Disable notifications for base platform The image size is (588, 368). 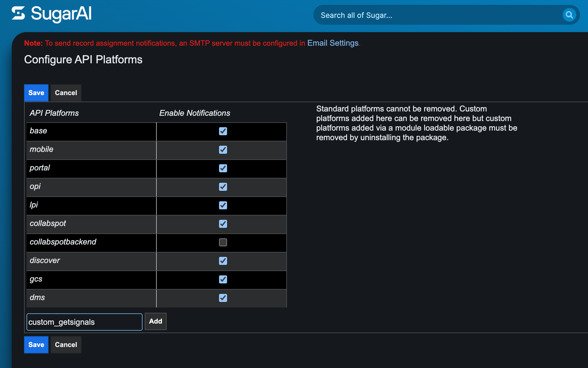click(x=223, y=131)
